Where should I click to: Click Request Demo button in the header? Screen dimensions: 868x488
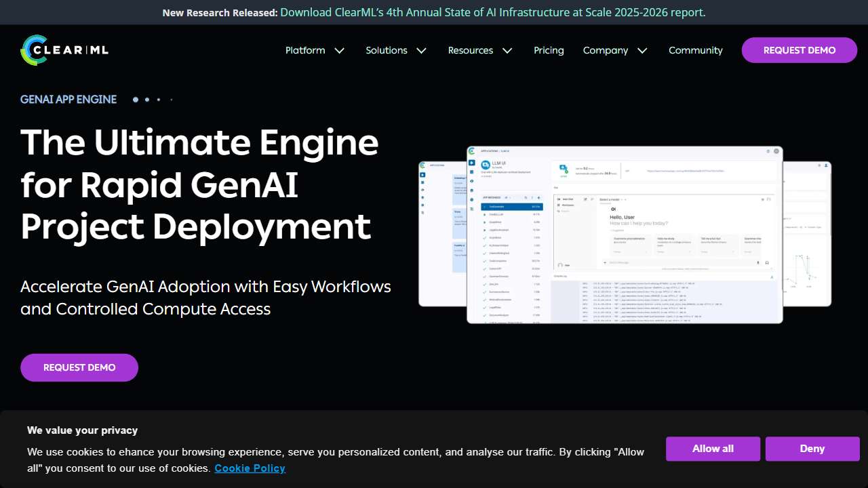[799, 50]
